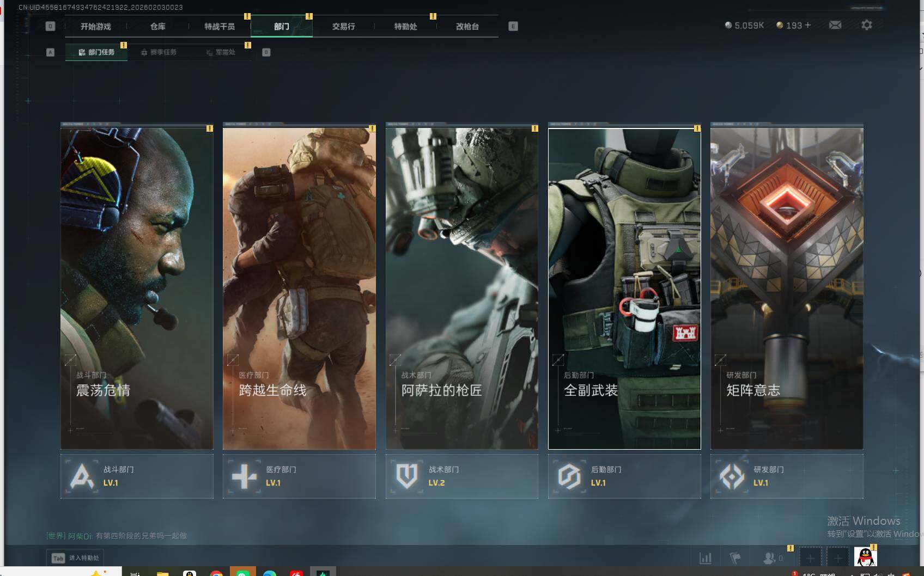Click the A previous sub-tab key icon
The height and width of the screenshot is (576, 924).
click(x=50, y=52)
